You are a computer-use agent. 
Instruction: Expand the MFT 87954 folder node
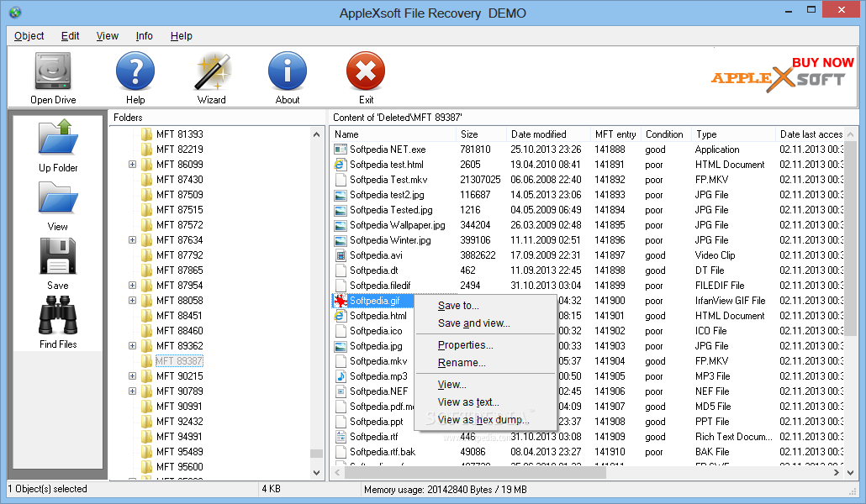[133, 286]
